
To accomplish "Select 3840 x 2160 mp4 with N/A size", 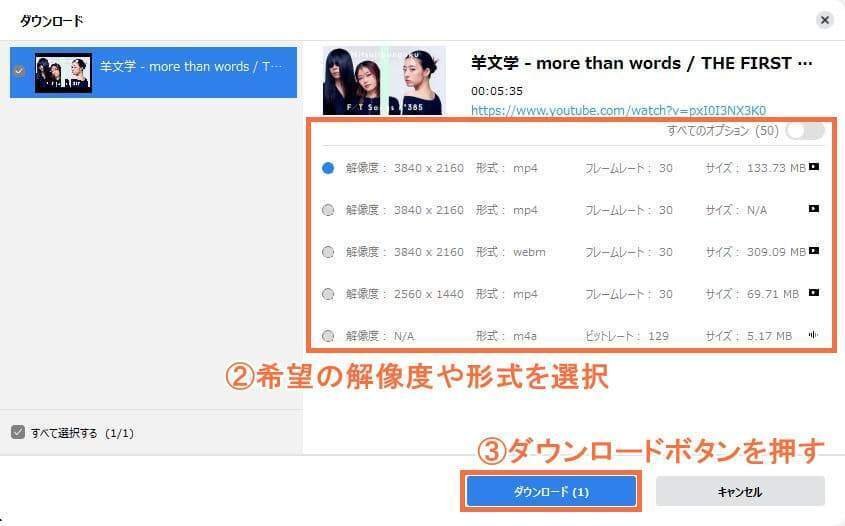I will coord(328,210).
